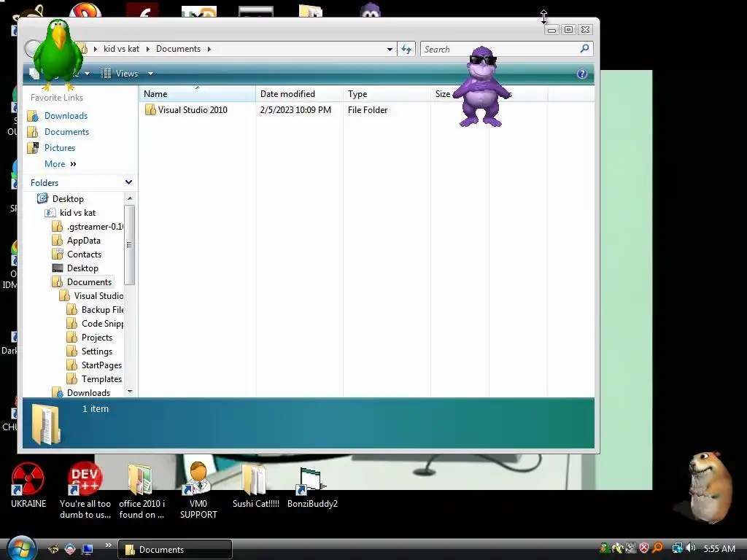Viewport: 747px width, 560px height.
Task: Click the Visual Studio 2010 folder icon
Action: (150, 109)
